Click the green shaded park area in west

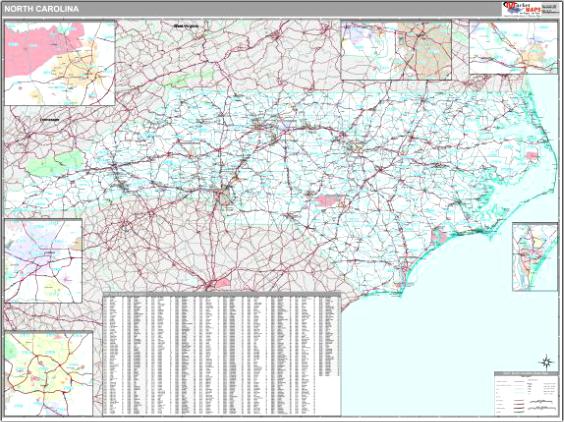coord(55,164)
